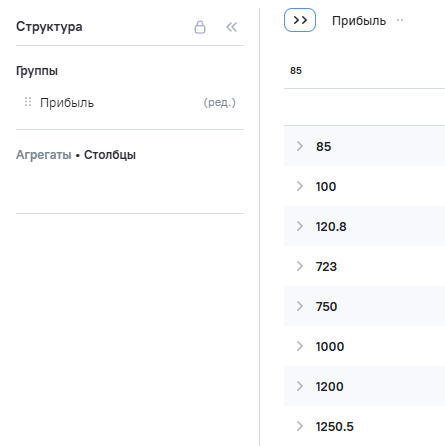Image resolution: width=445 pixels, height=446 pixels.
Task: Click the expand panel double-arrow button
Action: pos(300,20)
